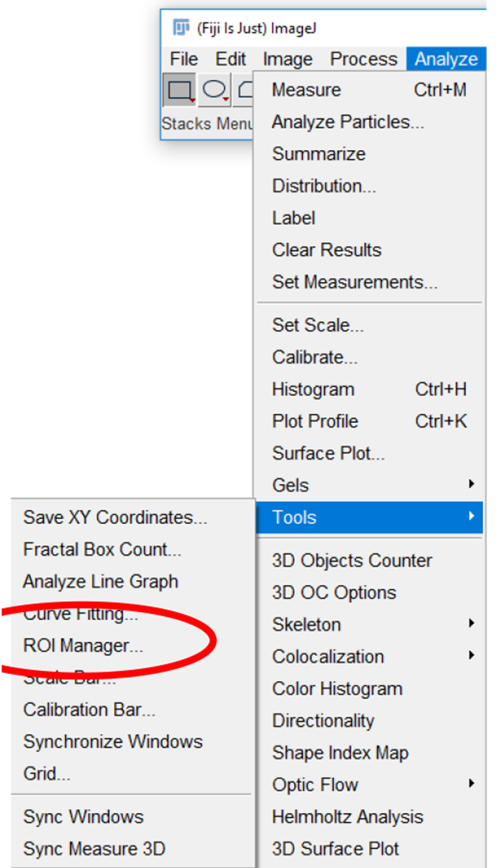Select the Calibrate... entry
This screenshot has width=500, height=868.
369,357
